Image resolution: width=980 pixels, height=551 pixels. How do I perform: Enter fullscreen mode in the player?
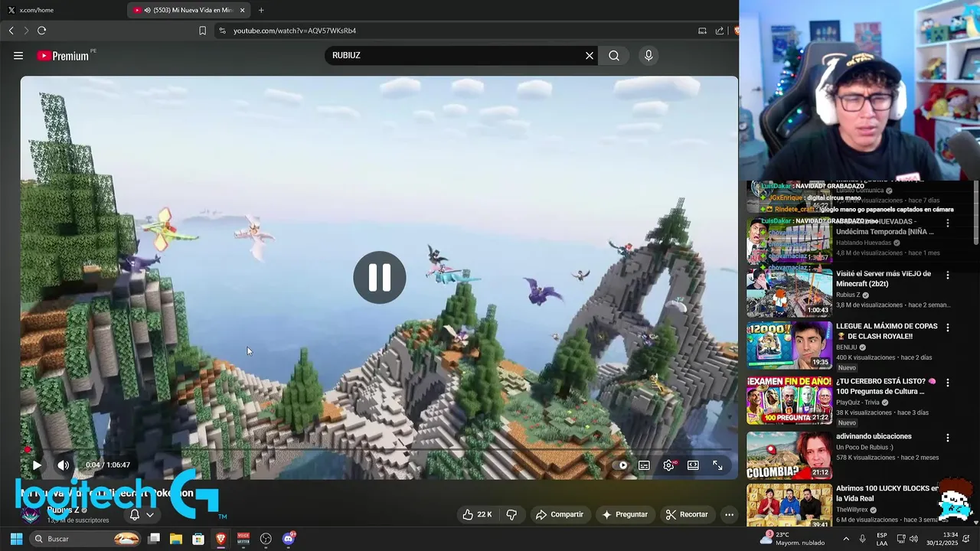(x=717, y=465)
